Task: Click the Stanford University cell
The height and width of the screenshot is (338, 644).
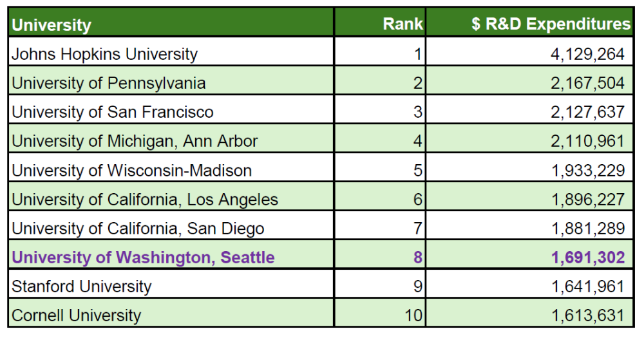Action: click(82, 286)
